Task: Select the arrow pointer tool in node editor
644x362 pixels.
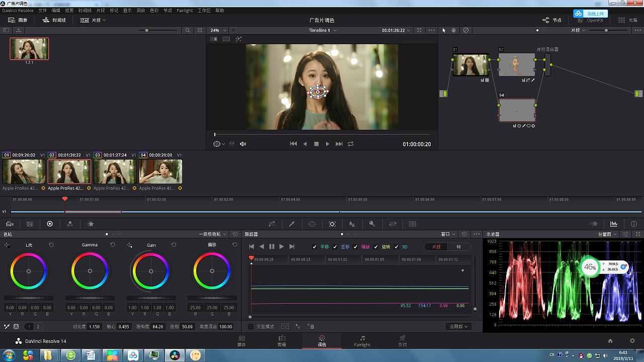Action: 444,30
